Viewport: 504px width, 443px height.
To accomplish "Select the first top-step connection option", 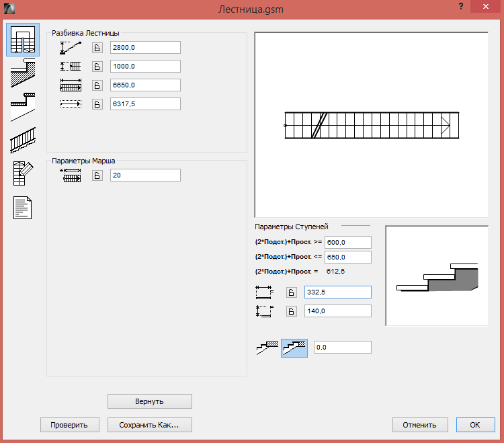I will 267,348.
